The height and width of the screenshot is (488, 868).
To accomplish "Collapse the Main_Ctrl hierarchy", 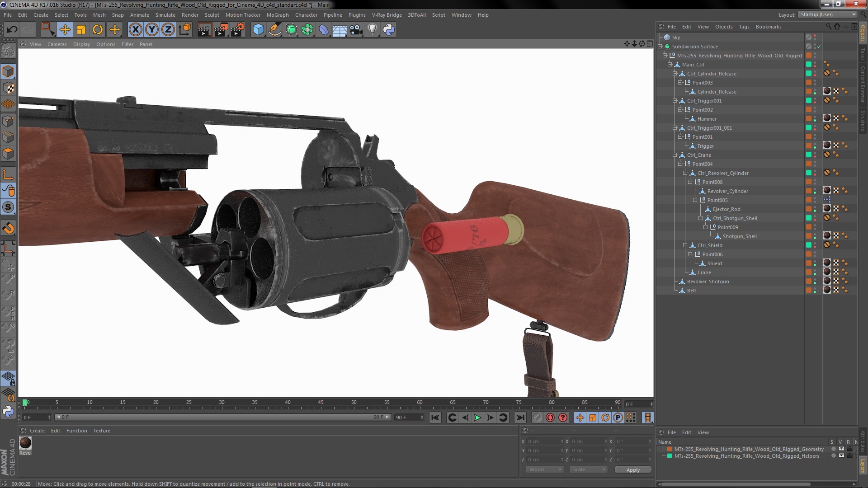I will point(670,65).
